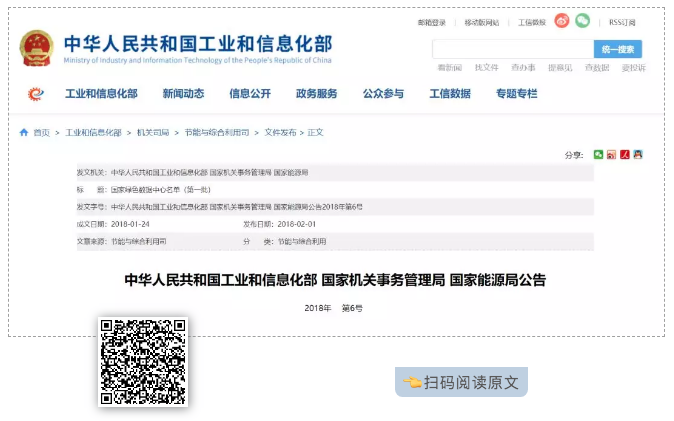Open the 公众参与 navigation menu
Screen dimensions: 674x421
[x=383, y=93]
